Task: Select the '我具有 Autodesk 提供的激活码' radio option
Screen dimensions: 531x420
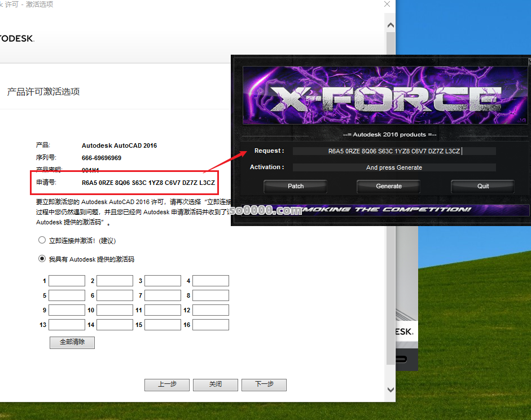Action: (42, 259)
